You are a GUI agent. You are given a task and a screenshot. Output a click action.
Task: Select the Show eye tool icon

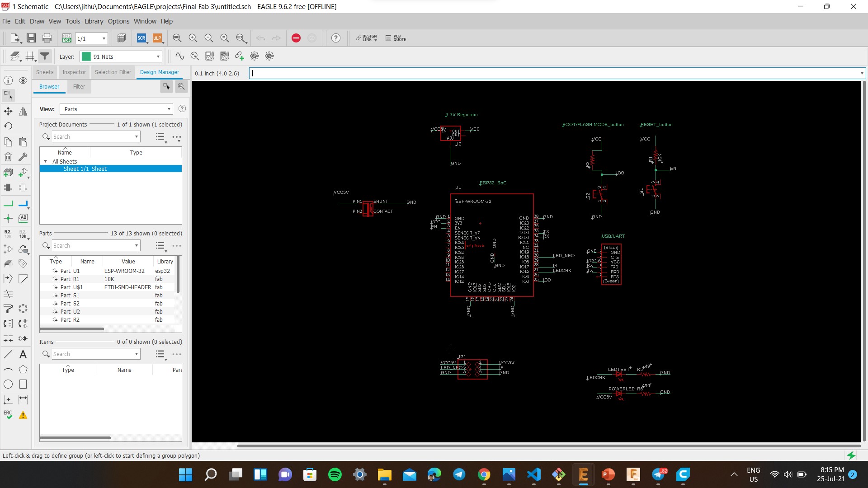(23, 80)
